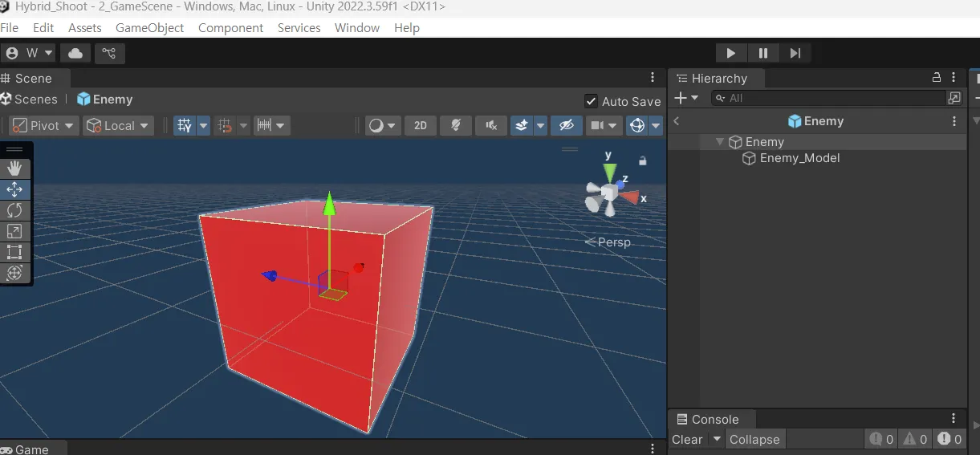Open the Local rotation dropdown
Image resolution: width=980 pixels, height=455 pixels.
coord(118,126)
